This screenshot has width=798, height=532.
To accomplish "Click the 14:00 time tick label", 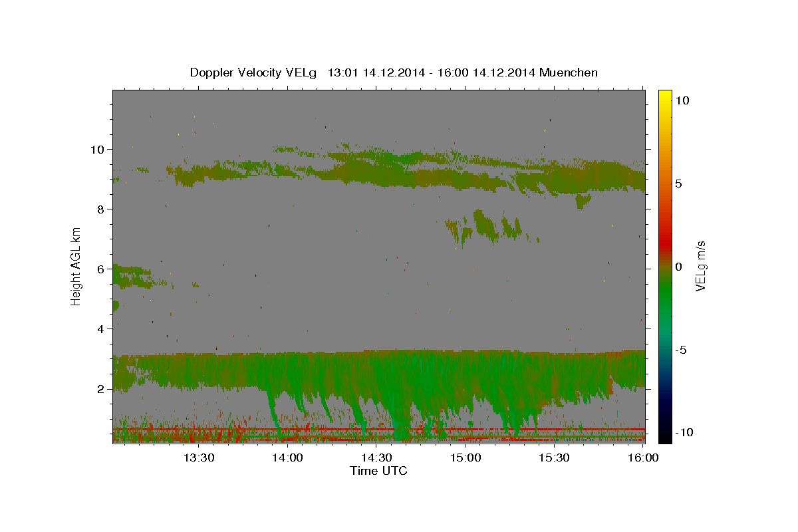I will (x=288, y=458).
